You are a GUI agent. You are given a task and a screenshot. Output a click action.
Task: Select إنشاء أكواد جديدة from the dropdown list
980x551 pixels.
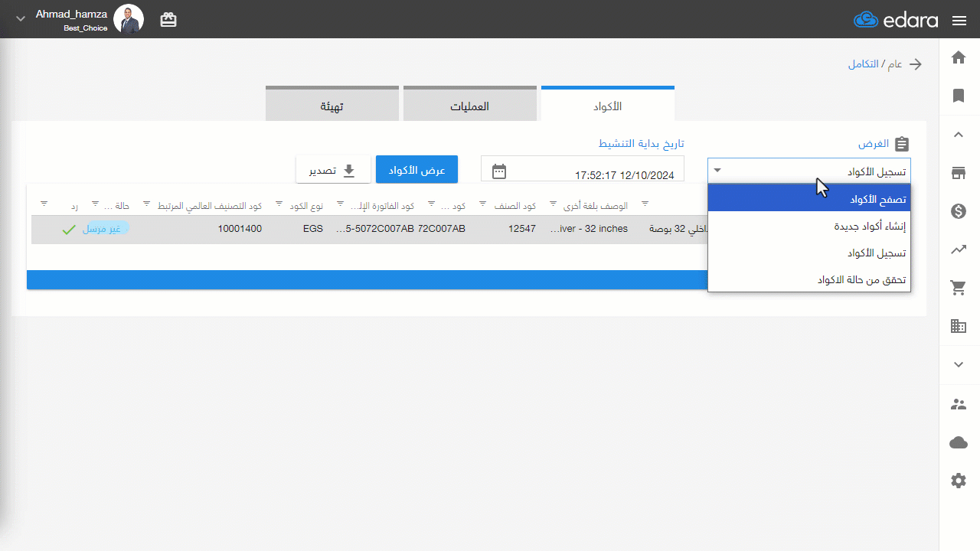tap(809, 226)
